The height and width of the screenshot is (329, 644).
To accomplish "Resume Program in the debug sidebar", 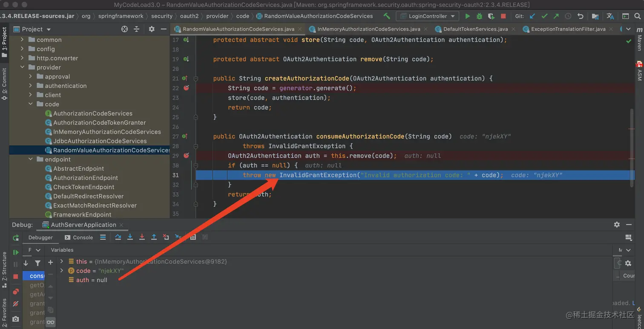I will click(x=16, y=252).
